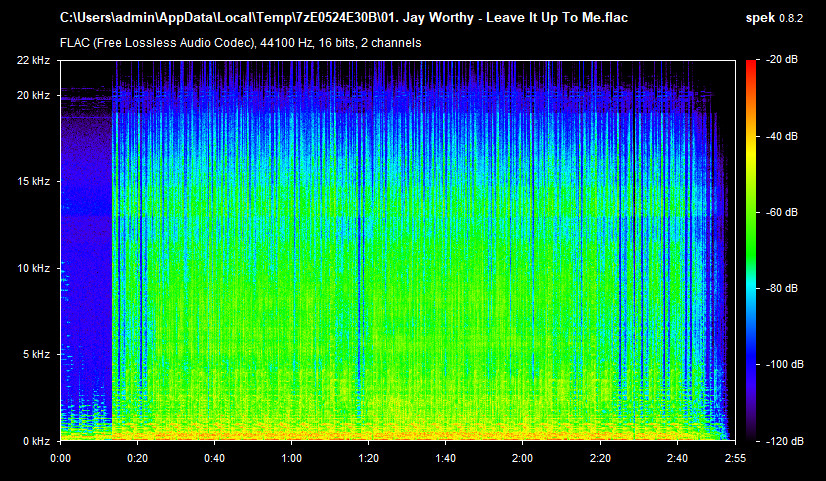Click the 15 kHz frequency label
Screen dimensions: 826x481
pos(33,181)
